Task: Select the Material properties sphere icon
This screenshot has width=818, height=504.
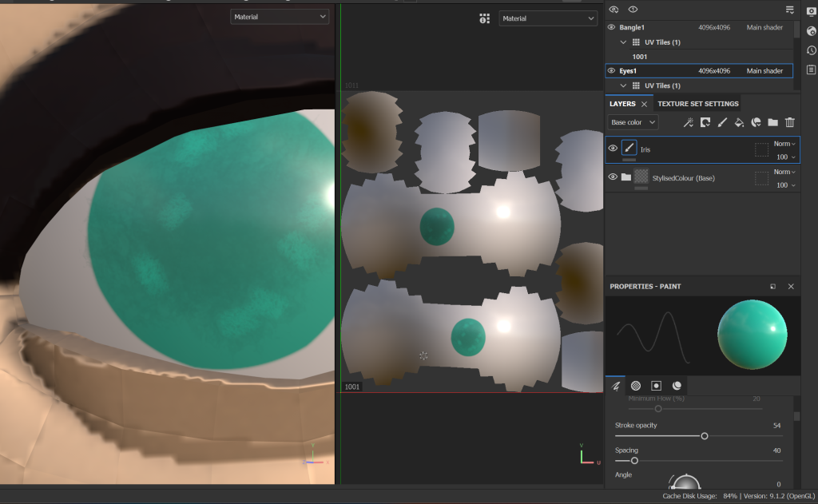Action: pyautogui.click(x=677, y=385)
